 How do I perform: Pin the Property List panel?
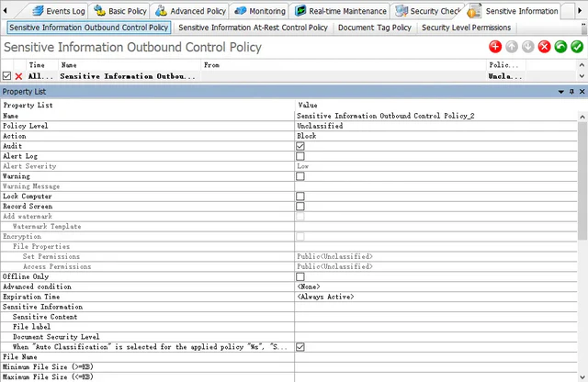571,92
